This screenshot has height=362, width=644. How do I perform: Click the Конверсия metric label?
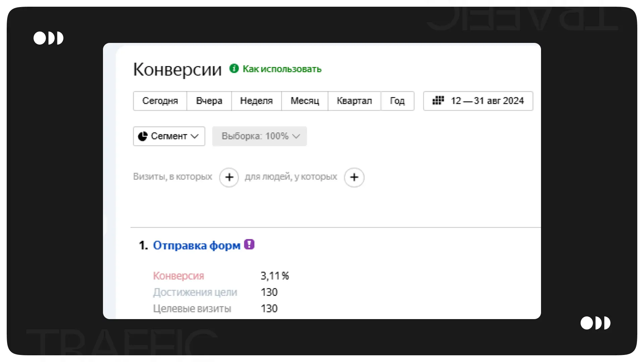[x=178, y=276]
